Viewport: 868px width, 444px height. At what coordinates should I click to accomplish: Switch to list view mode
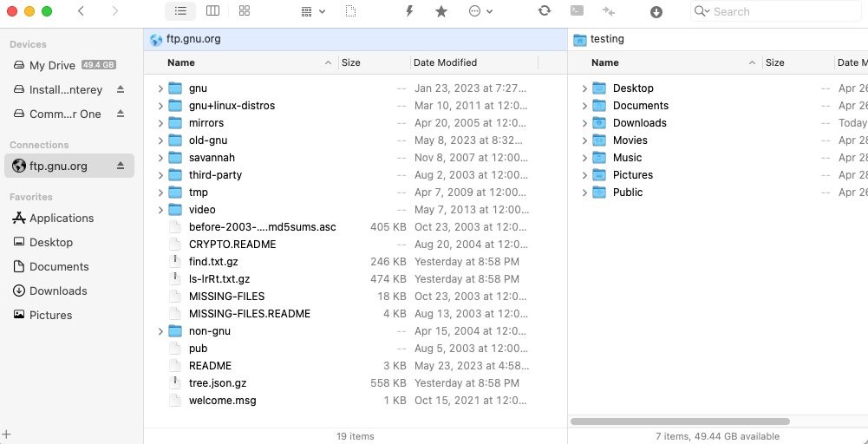(x=179, y=11)
